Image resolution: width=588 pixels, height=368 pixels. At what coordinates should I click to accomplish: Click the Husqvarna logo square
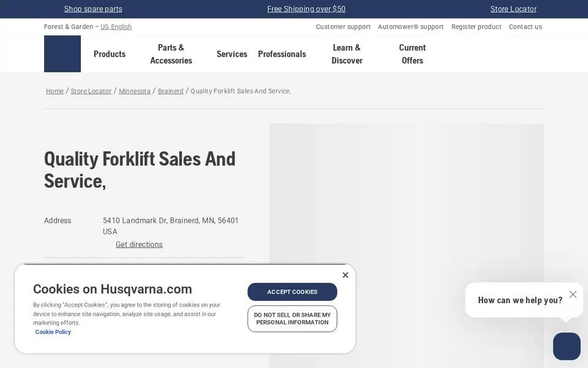(62, 54)
